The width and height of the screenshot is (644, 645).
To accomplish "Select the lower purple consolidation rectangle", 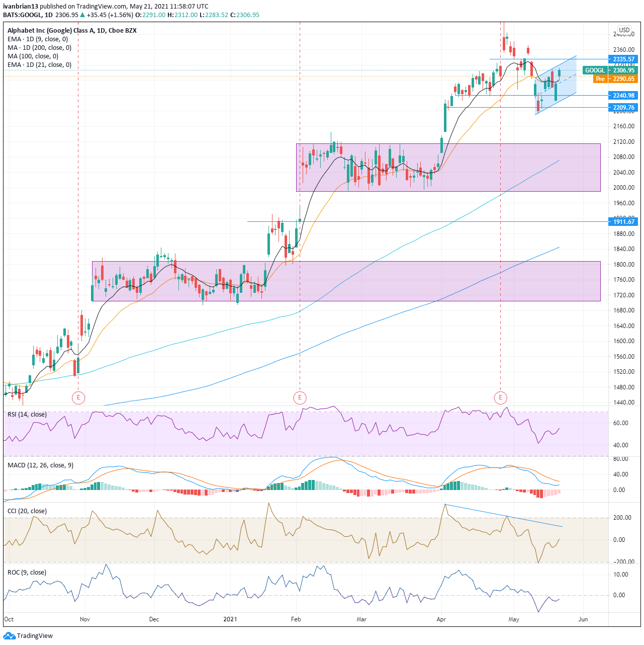I will [346, 281].
